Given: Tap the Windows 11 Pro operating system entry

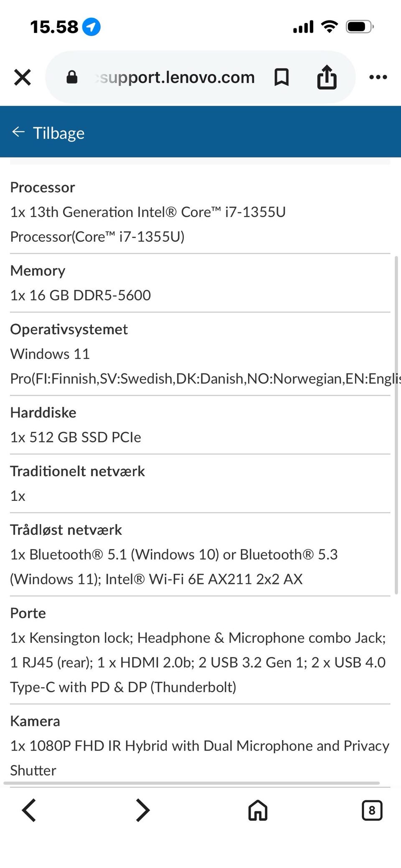Looking at the screenshot, I should (x=200, y=366).
